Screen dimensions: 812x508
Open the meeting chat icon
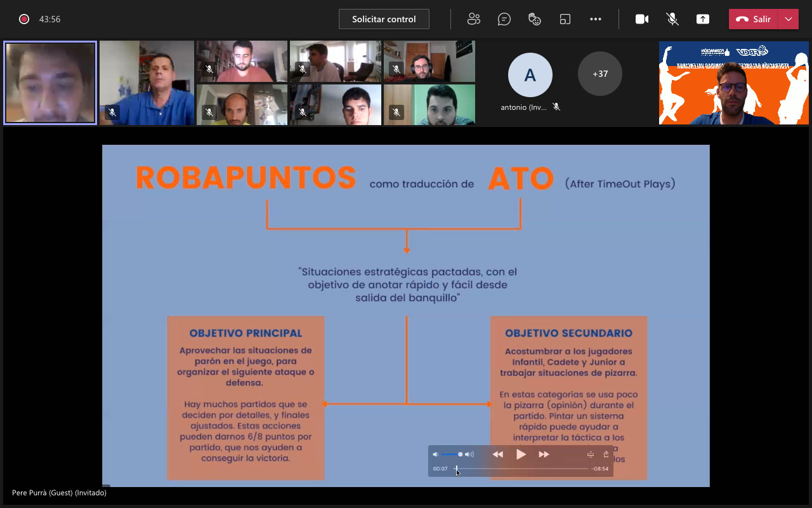point(504,19)
